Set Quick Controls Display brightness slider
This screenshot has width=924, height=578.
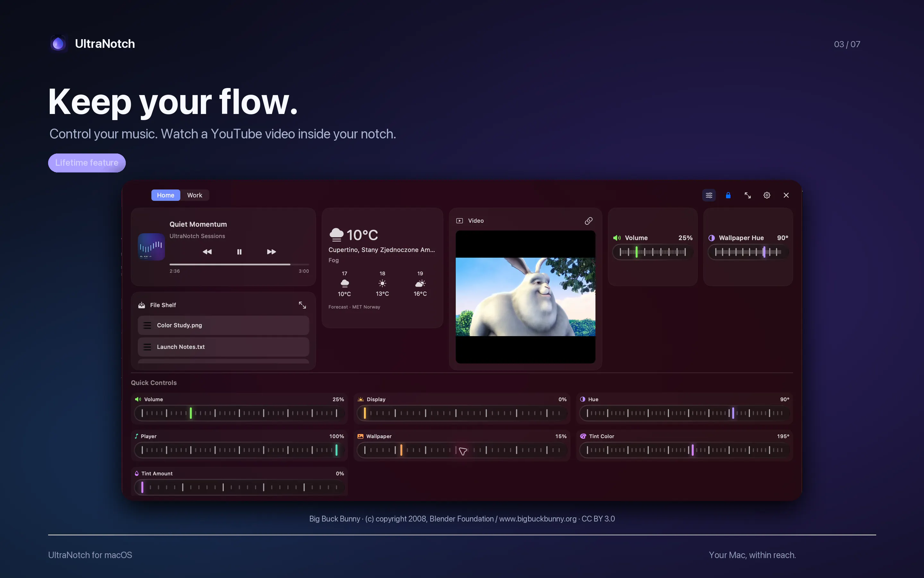click(462, 413)
